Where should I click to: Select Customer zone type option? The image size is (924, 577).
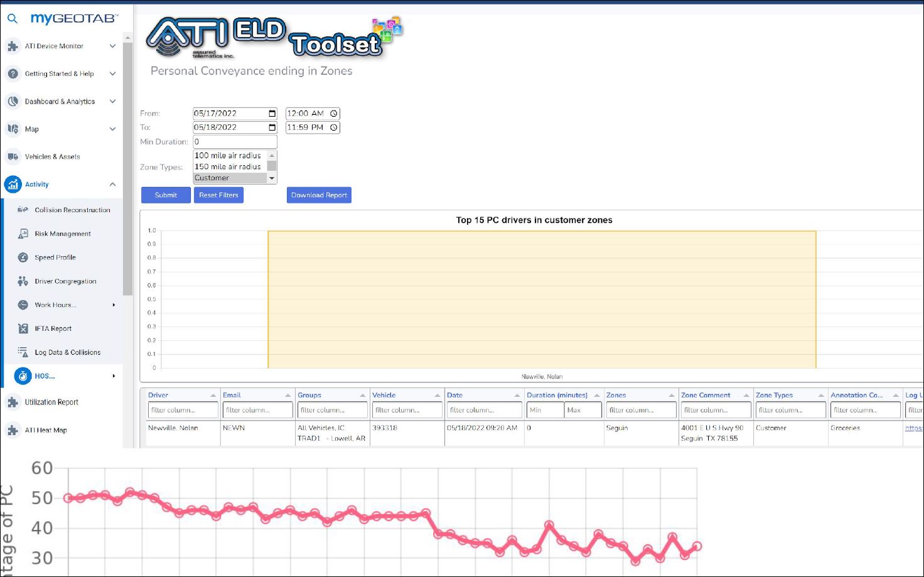click(230, 178)
